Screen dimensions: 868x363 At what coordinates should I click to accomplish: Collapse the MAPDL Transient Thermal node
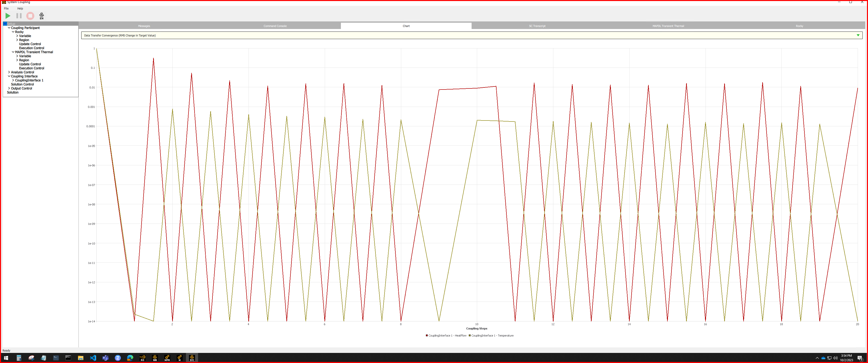[13, 52]
